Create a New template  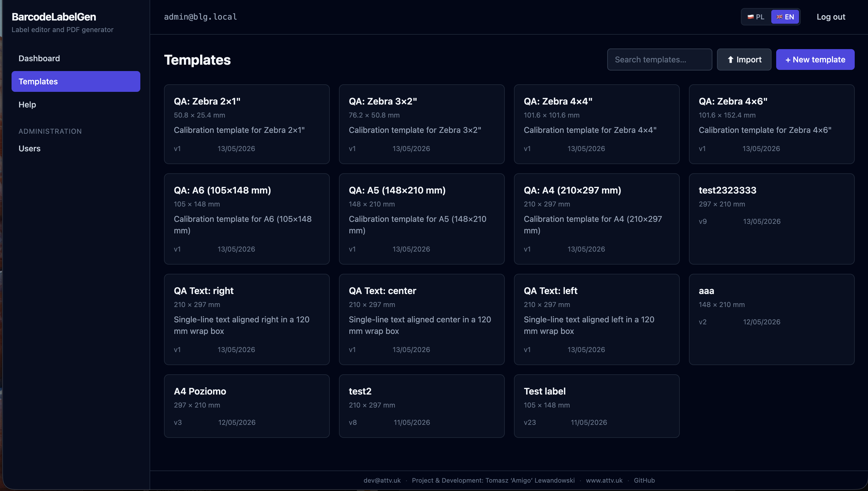click(x=815, y=59)
